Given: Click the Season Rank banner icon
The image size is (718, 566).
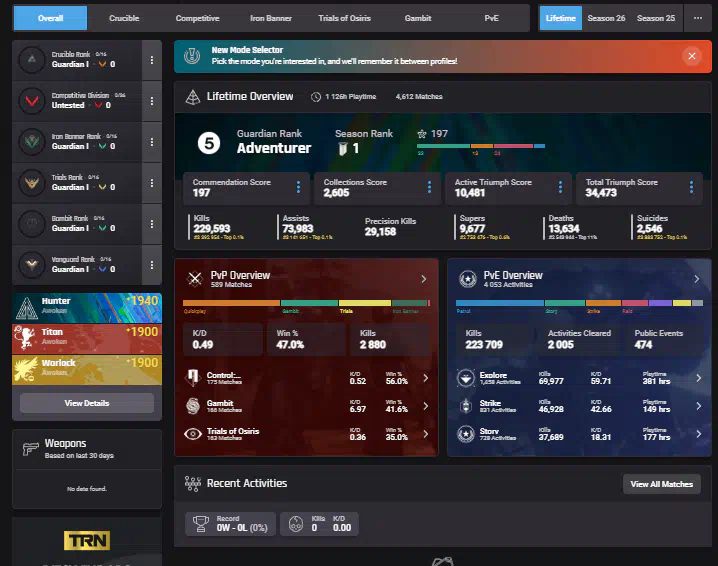Looking at the screenshot, I should click(343, 149).
